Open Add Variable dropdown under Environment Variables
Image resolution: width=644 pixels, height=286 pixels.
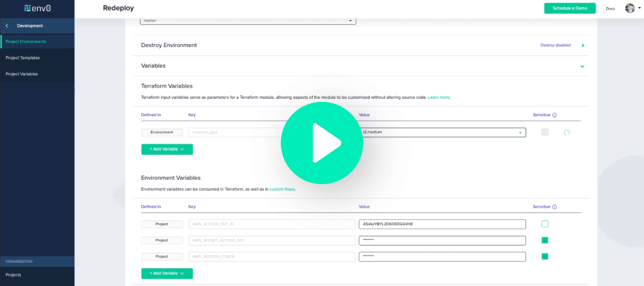(167, 273)
